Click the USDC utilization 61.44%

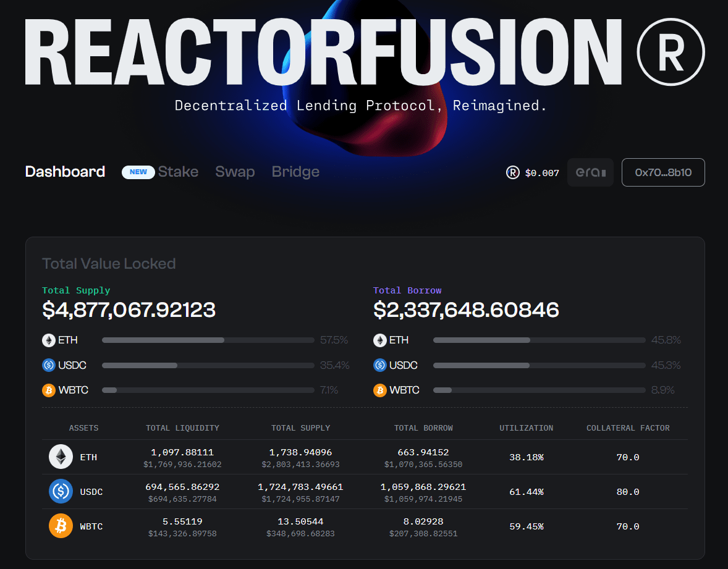point(526,492)
